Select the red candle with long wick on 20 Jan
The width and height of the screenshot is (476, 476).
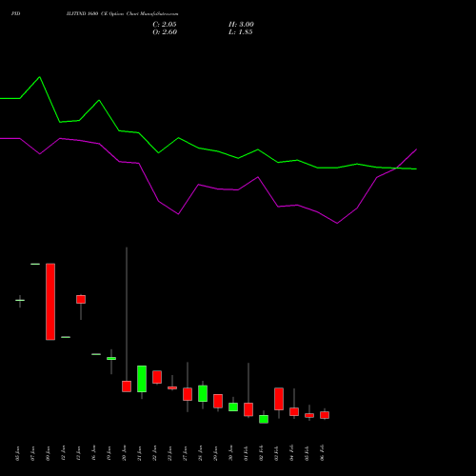(x=127, y=387)
